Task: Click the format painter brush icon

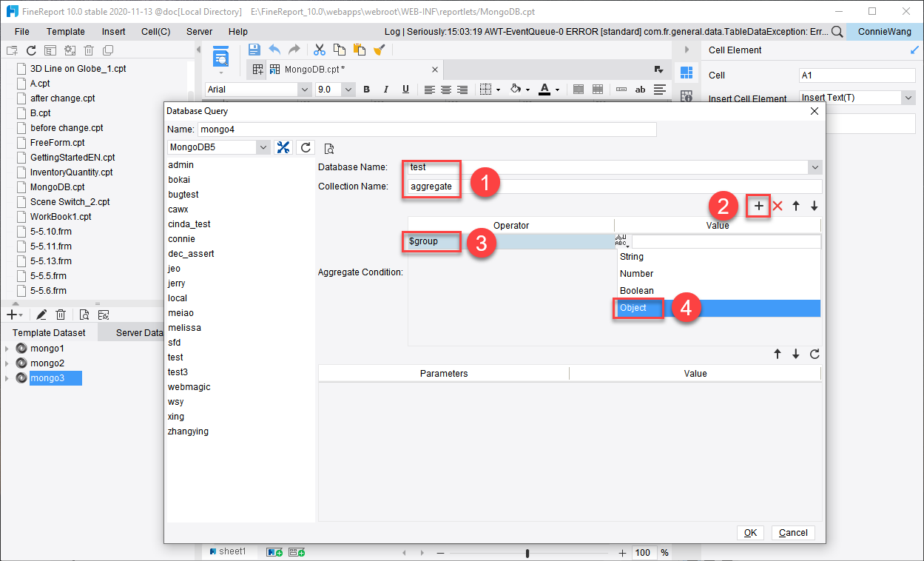Action: (380, 49)
